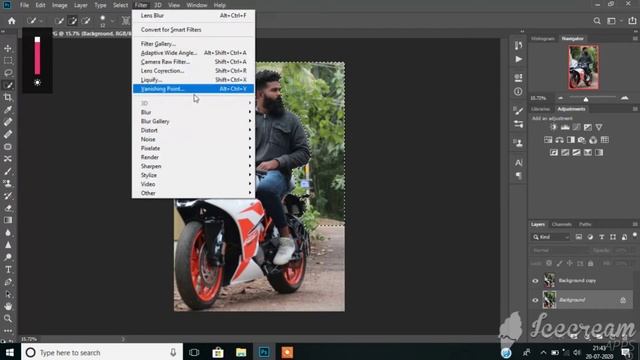Expand the Blur submenu

(x=193, y=112)
